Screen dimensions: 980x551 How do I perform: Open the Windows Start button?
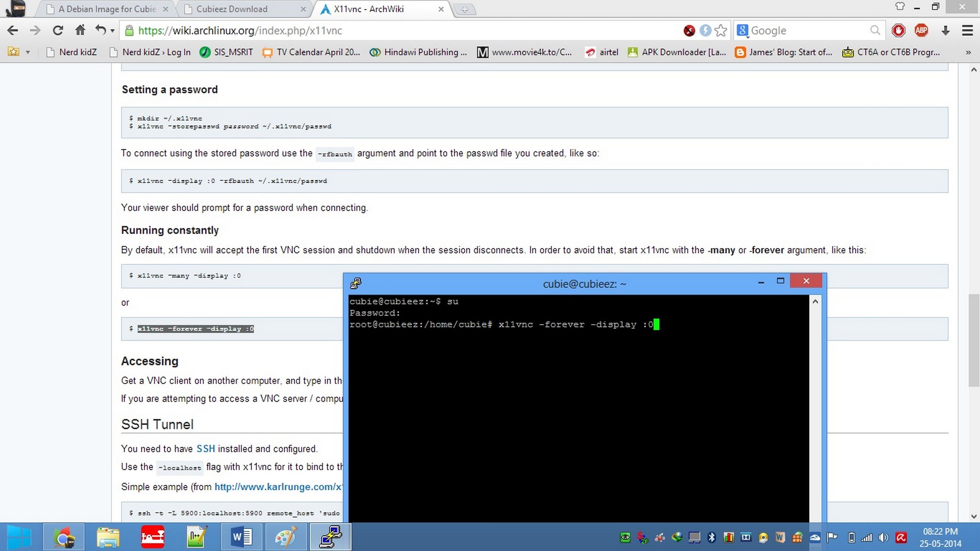coord(20,537)
